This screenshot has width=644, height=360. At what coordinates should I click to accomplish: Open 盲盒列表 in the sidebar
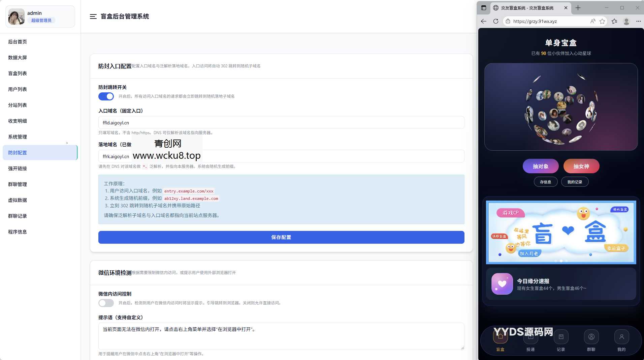click(x=18, y=73)
